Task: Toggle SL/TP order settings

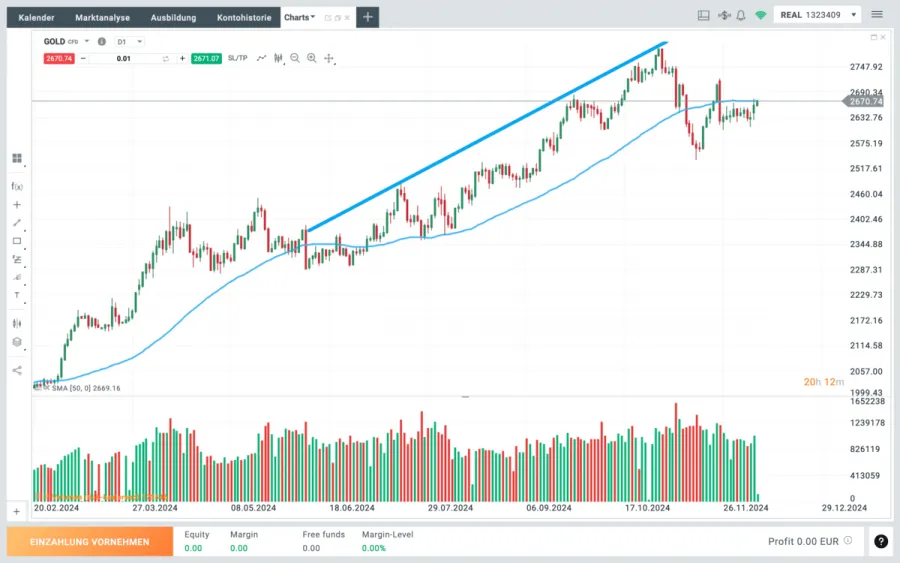Action: click(x=237, y=58)
